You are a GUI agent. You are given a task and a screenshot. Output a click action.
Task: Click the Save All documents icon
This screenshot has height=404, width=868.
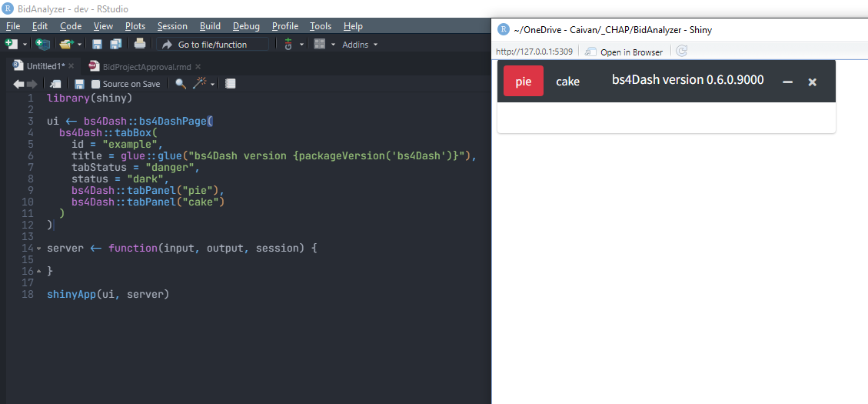[115, 44]
